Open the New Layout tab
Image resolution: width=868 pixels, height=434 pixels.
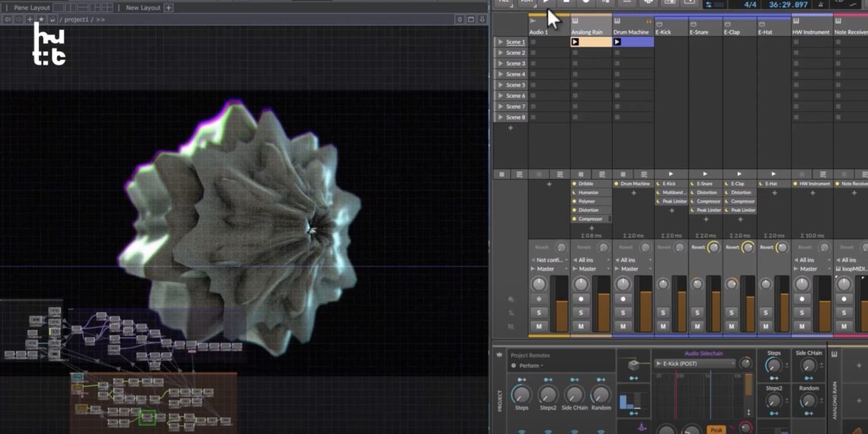click(142, 8)
